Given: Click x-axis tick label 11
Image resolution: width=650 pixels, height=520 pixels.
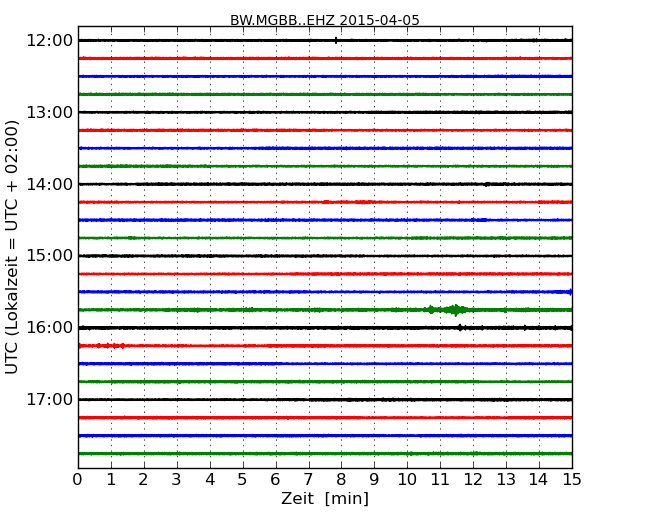Looking at the screenshot, I should tap(440, 480).
